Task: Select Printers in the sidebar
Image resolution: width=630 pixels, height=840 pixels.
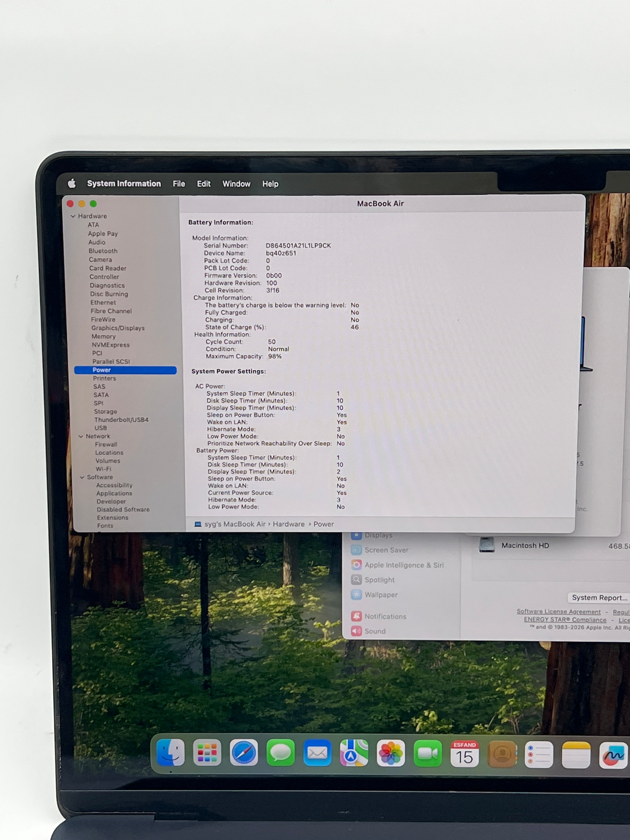Action: [104, 378]
